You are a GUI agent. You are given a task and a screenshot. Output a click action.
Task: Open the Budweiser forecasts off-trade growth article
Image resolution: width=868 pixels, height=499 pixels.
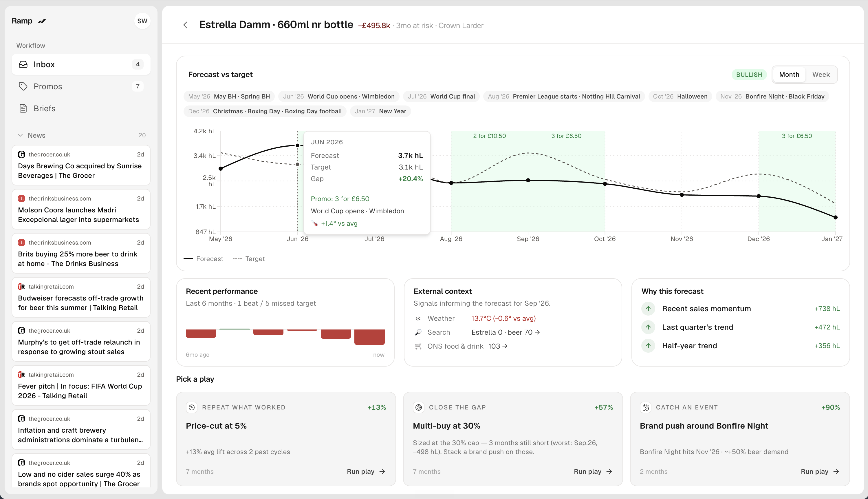pos(81,297)
